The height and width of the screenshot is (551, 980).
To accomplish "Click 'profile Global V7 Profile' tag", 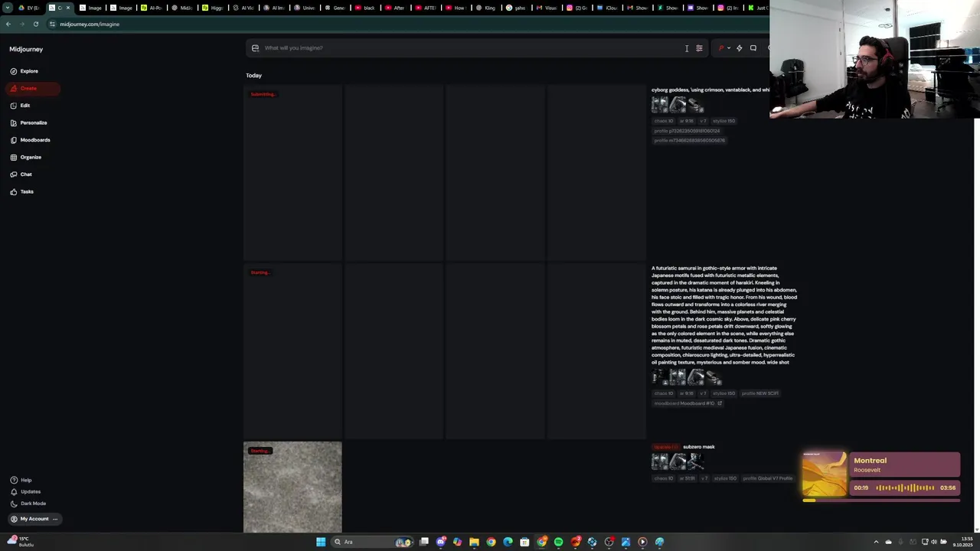I will pos(767,478).
